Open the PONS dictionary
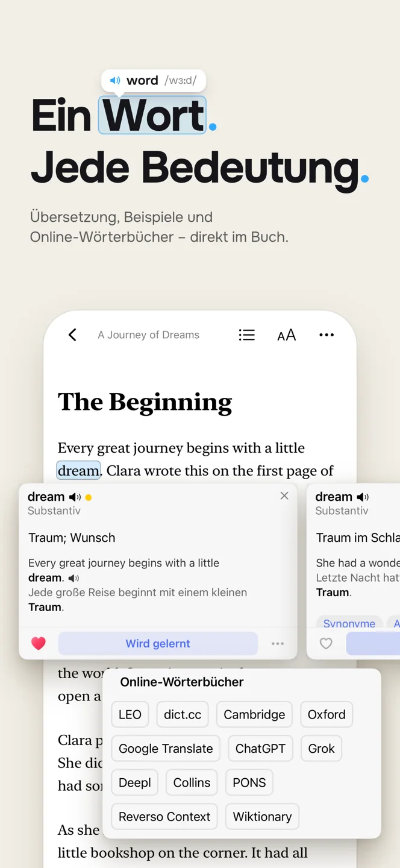This screenshot has height=868, width=400. (249, 782)
